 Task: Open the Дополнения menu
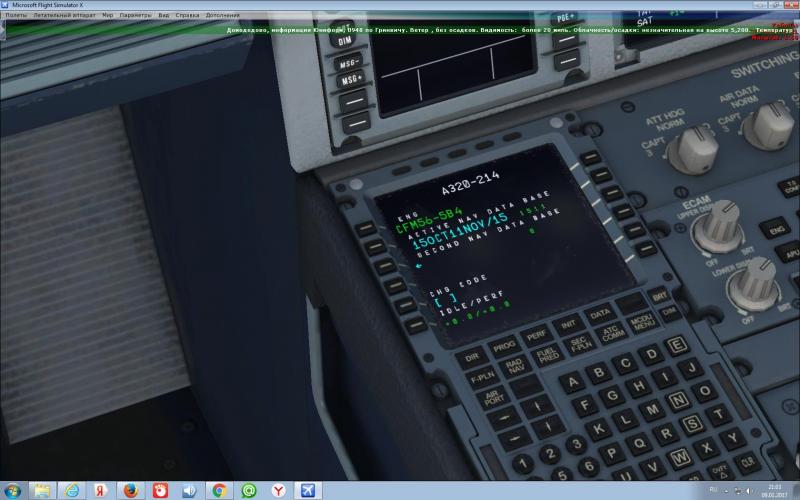pyautogui.click(x=222, y=15)
